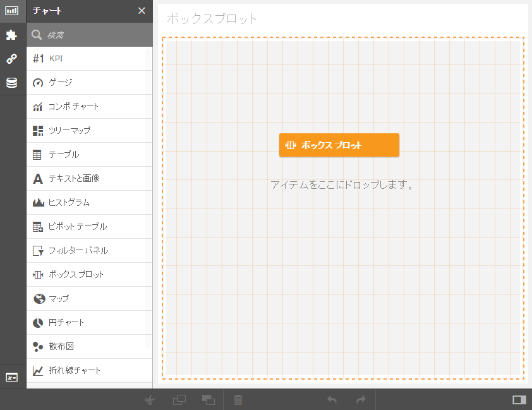532x410 pixels.
Task: Select the マップ item
Action: coord(90,299)
